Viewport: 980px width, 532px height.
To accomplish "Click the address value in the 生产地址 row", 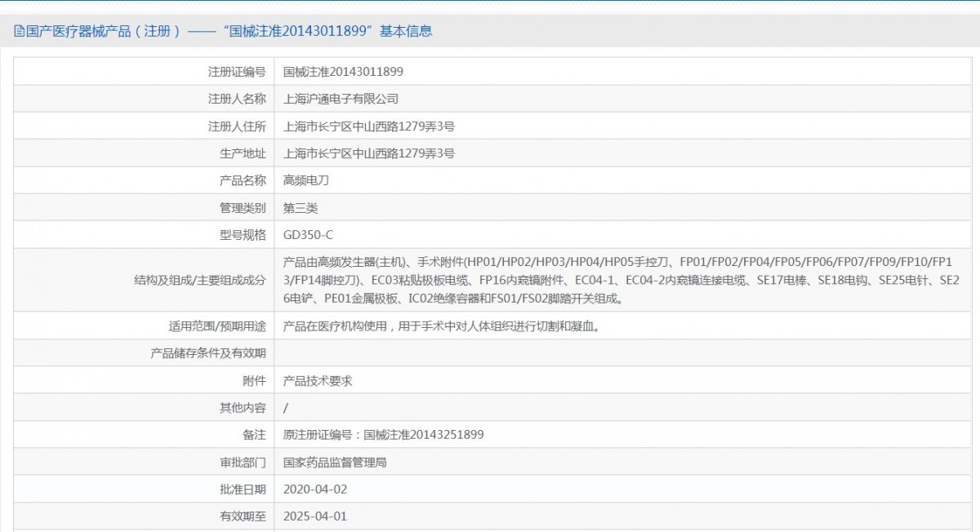I will pos(368,153).
